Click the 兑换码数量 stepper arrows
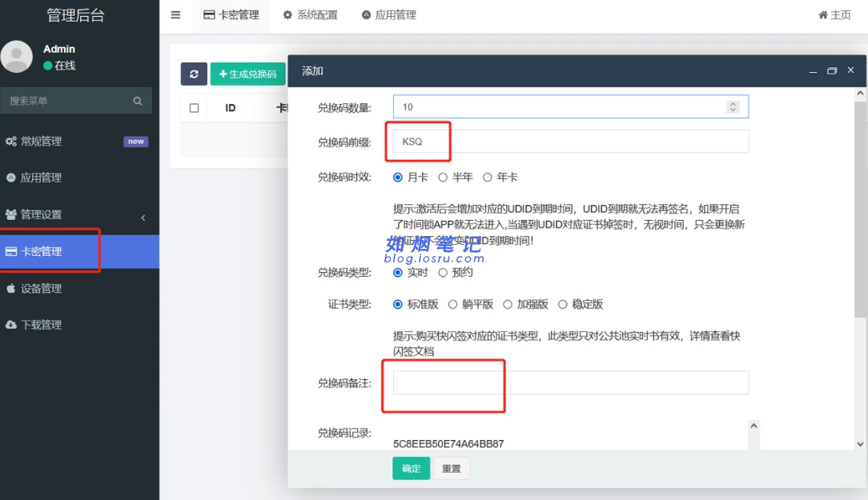Screen dimensions: 868x500 (733, 106)
